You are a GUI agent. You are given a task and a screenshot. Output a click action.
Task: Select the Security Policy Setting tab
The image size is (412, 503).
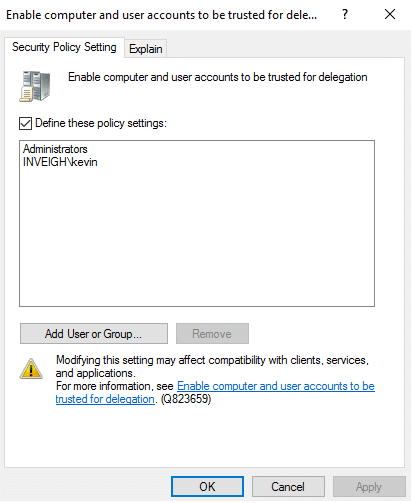(64, 47)
